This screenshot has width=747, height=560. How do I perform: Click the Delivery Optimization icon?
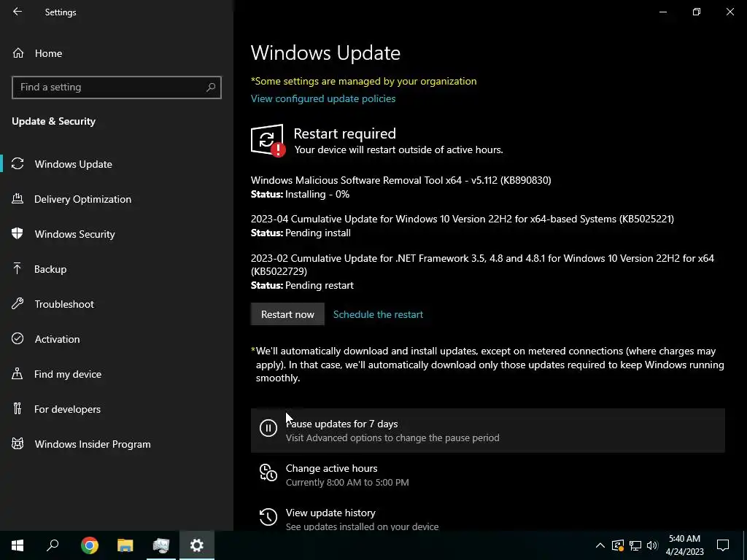[x=18, y=199]
